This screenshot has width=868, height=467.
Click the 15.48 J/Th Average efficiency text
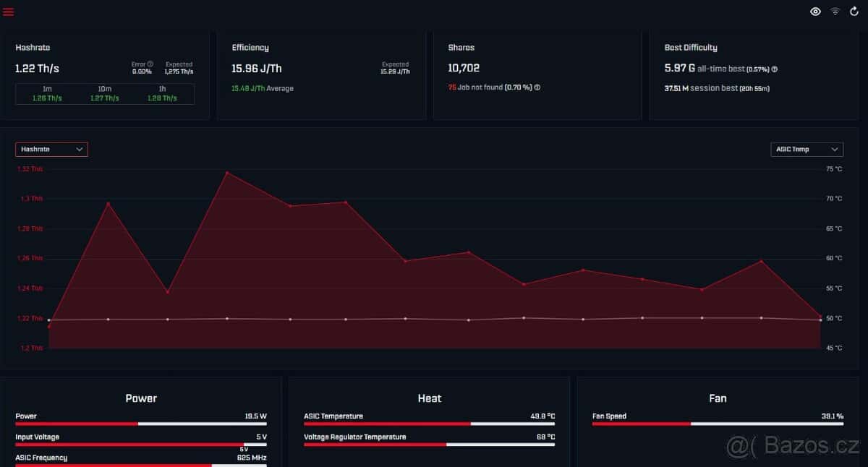coord(262,88)
